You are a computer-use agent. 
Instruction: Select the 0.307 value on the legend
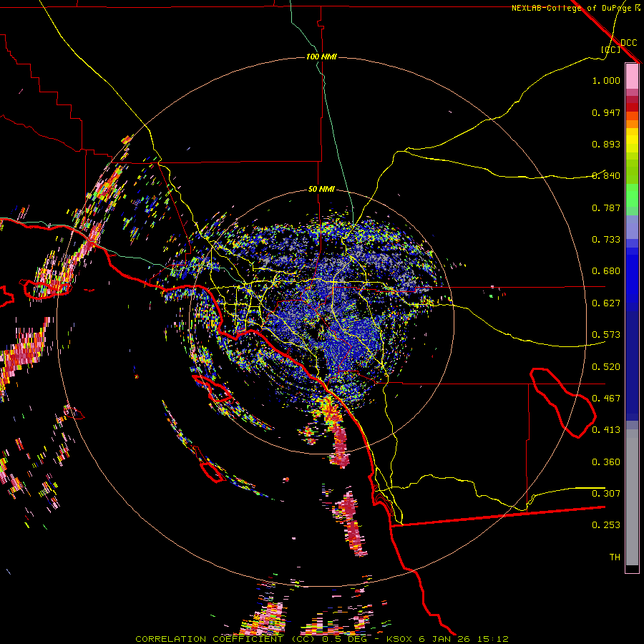[x=606, y=494]
